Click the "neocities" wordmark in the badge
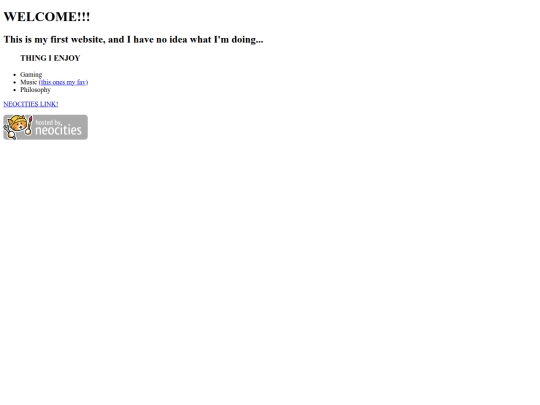Viewport: 540px width, 405px height. tap(58, 130)
